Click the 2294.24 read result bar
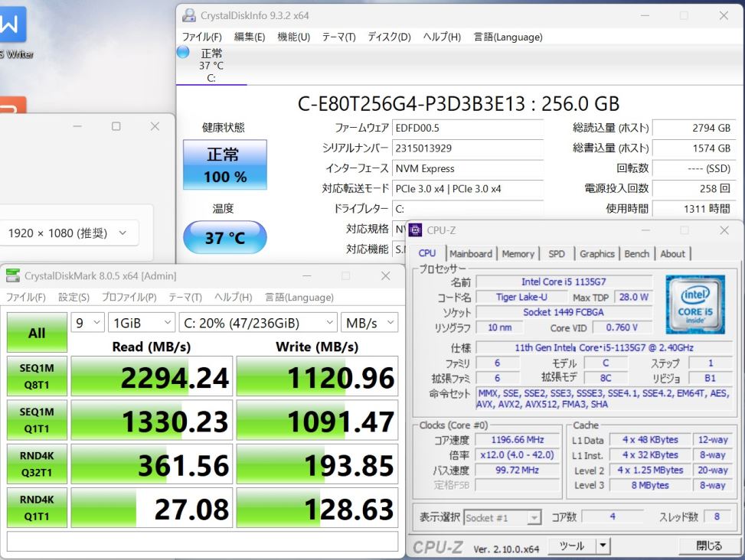745x560 pixels. [152, 376]
